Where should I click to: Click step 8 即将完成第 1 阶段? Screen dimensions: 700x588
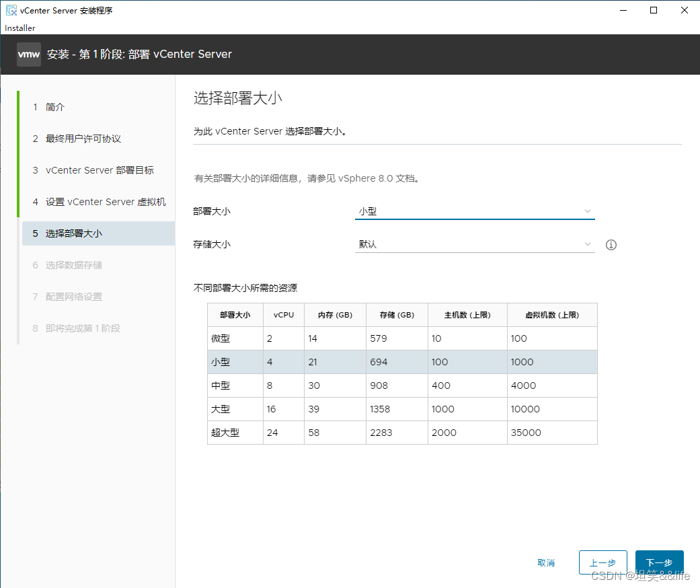click(77, 328)
